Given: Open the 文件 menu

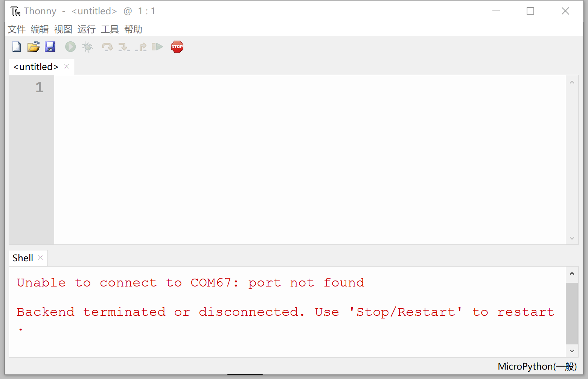Looking at the screenshot, I should tap(17, 29).
